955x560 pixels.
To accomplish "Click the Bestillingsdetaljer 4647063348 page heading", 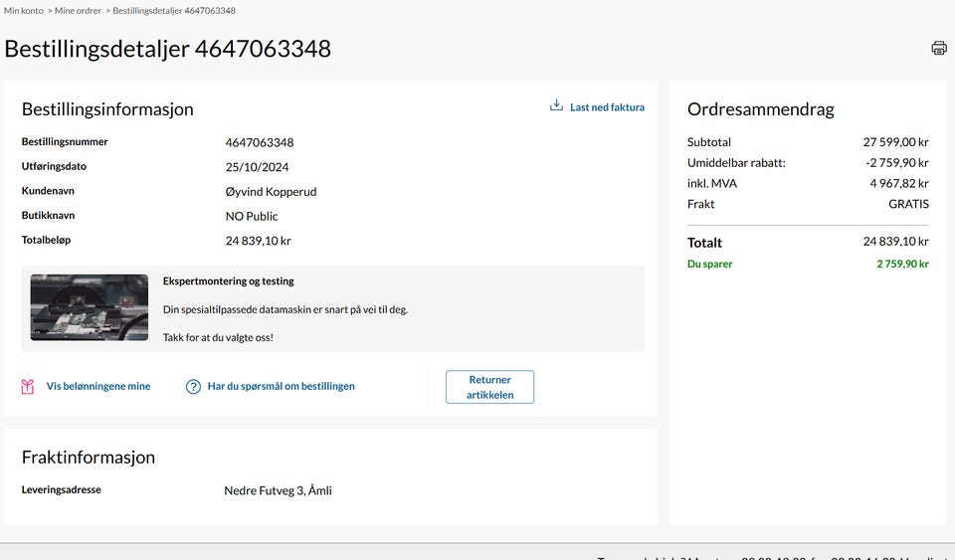I will [167, 49].
